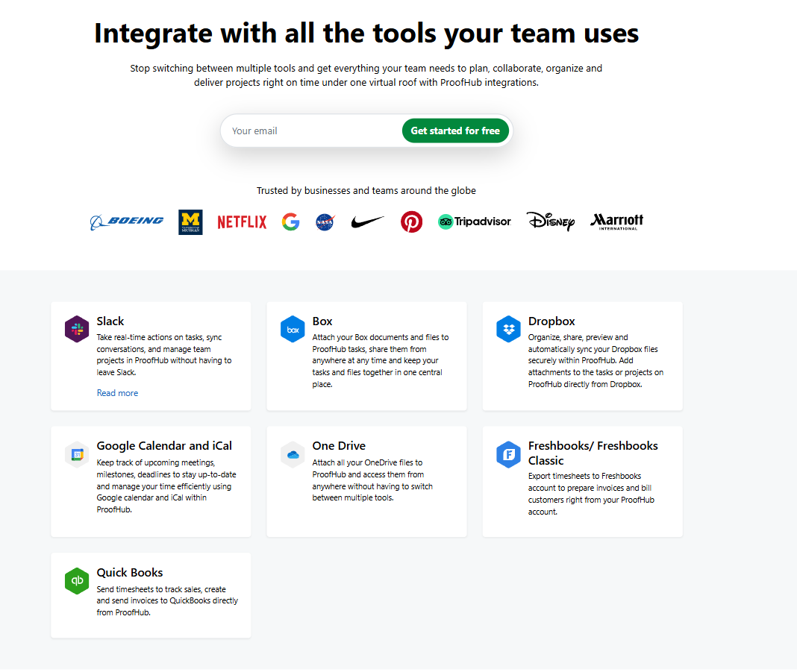Click the QuickBooks green icon
The width and height of the screenshot is (797, 672).
pyautogui.click(x=77, y=580)
